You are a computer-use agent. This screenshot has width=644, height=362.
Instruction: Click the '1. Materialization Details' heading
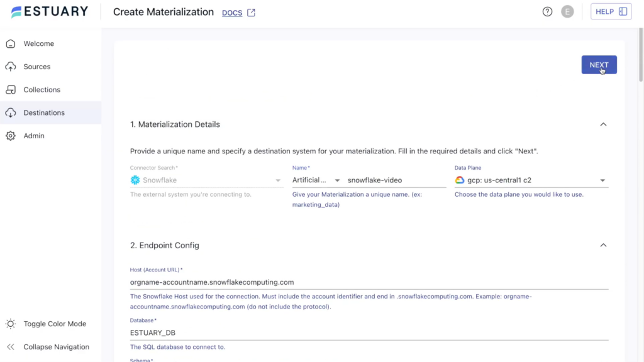[x=175, y=124]
